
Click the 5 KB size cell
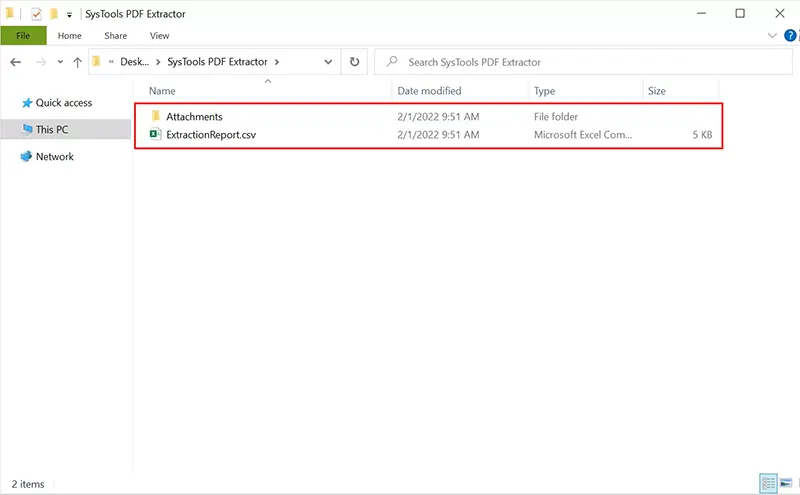702,135
